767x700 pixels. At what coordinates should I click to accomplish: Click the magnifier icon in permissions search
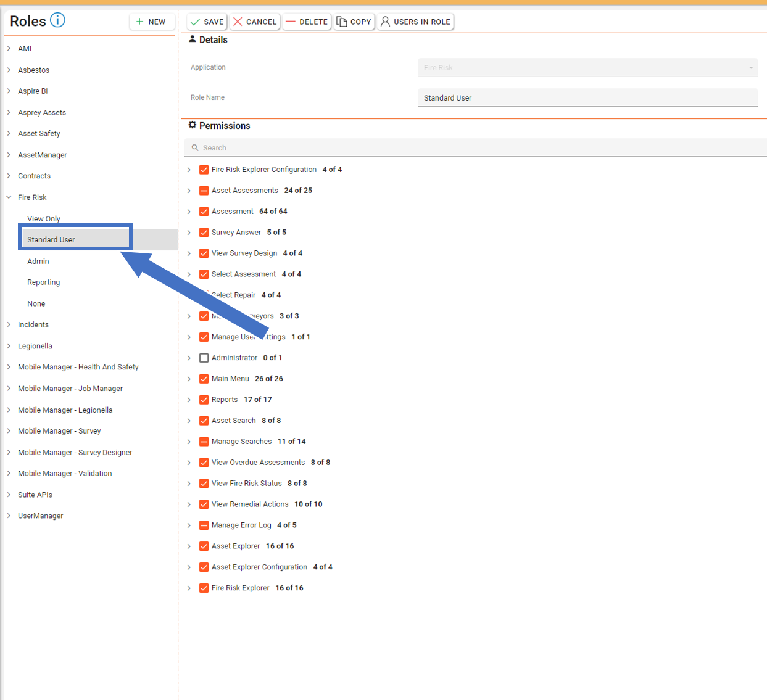(x=195, y=148)
